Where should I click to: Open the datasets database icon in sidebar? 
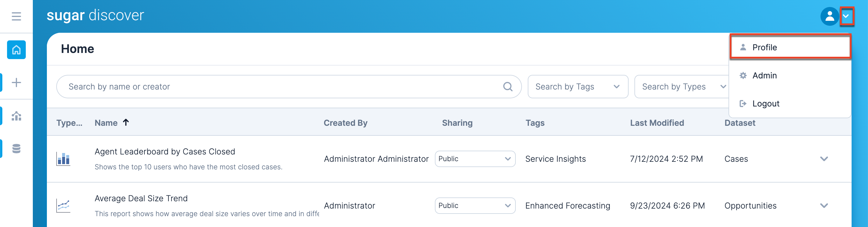pos(16,148)
